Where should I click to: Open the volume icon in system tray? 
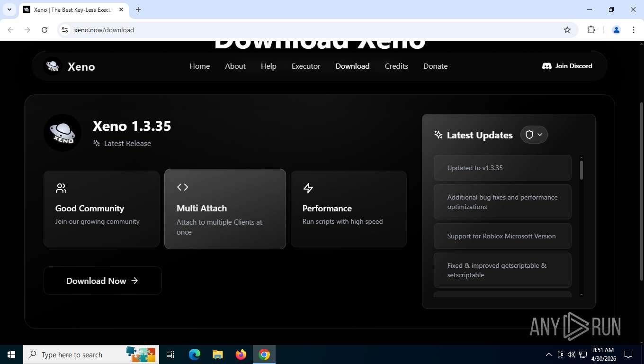coord(571,355)
